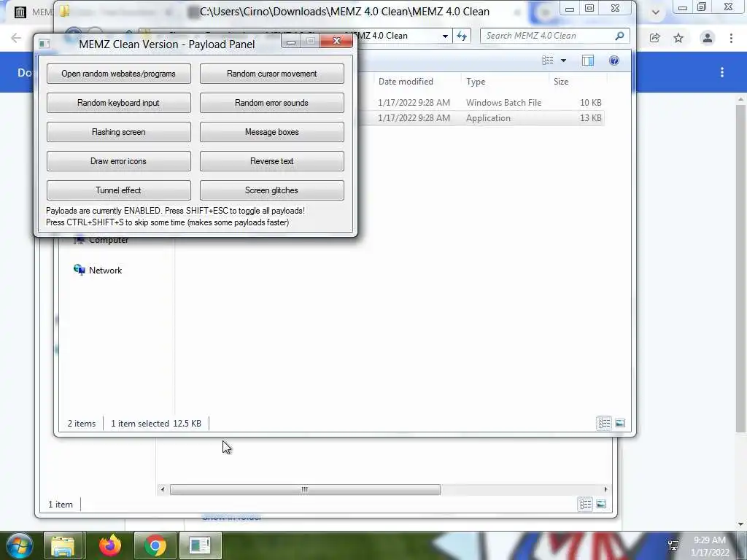Image resolution: width=747 pixels, height=560 pixels.
Task: Open File Explorer from taskbar
Action: (x=64, y=545)
